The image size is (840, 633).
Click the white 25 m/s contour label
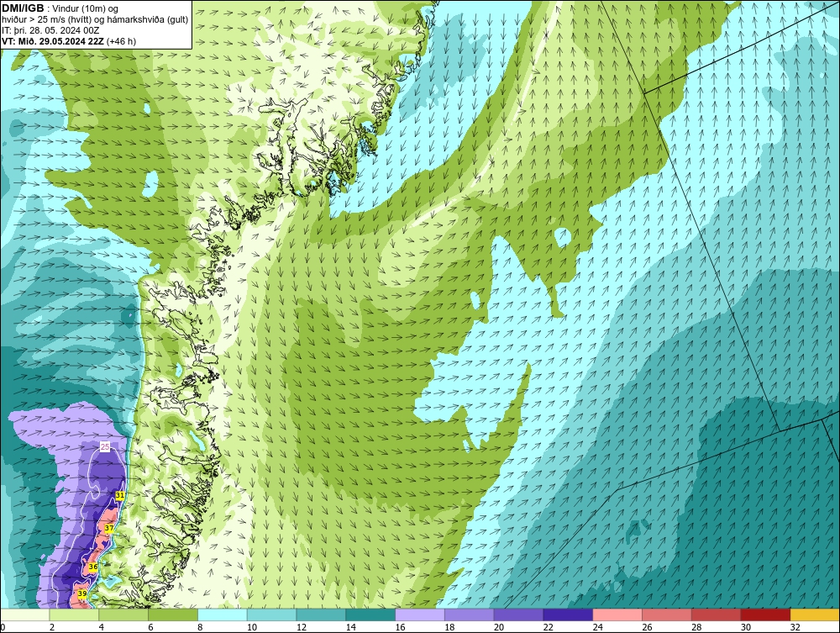(x=105, y=446)
